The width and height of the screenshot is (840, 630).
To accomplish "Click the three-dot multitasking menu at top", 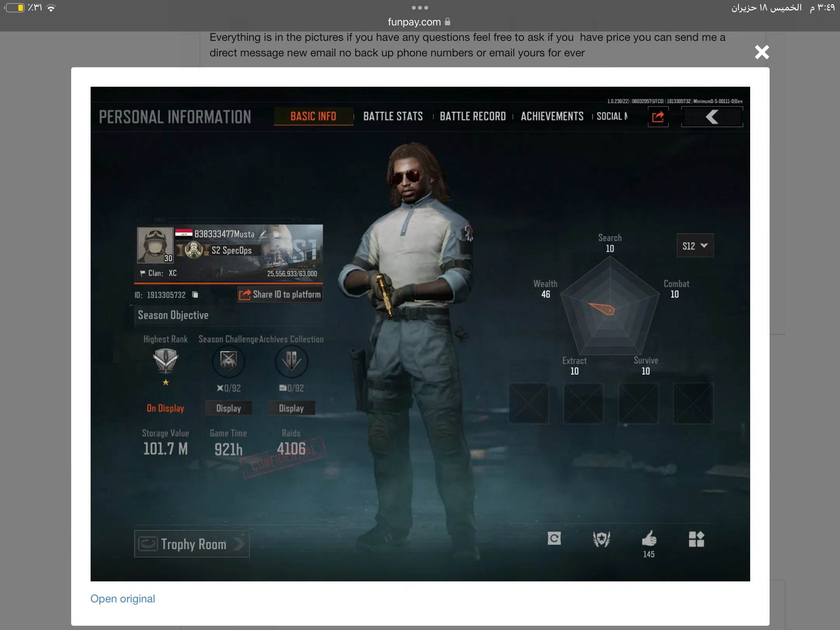I will pyautogui.click(x=420, y=8).
